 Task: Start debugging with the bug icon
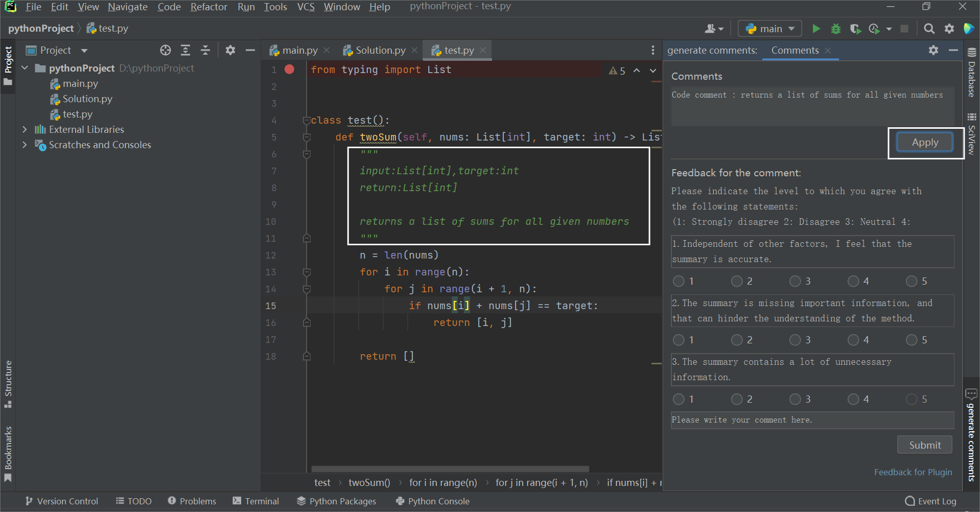836,29
